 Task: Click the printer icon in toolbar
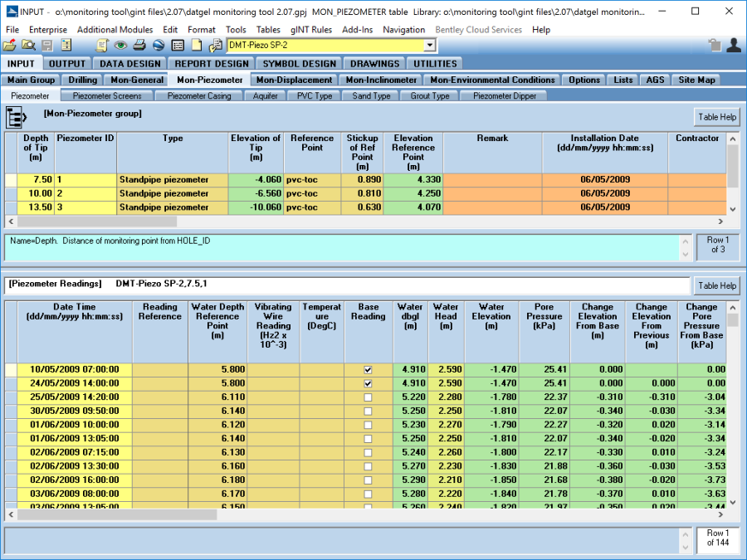pos(139,46)
